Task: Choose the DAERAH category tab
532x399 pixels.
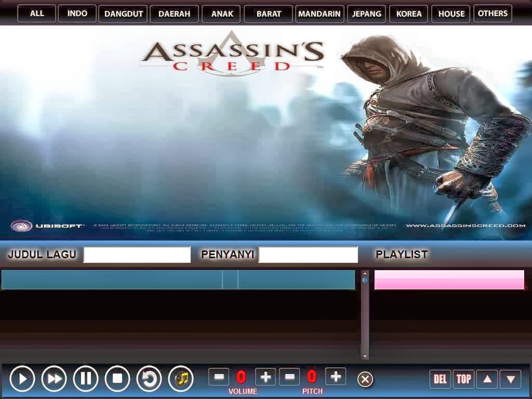Action: pyautogui.click(x=175, y=14)
